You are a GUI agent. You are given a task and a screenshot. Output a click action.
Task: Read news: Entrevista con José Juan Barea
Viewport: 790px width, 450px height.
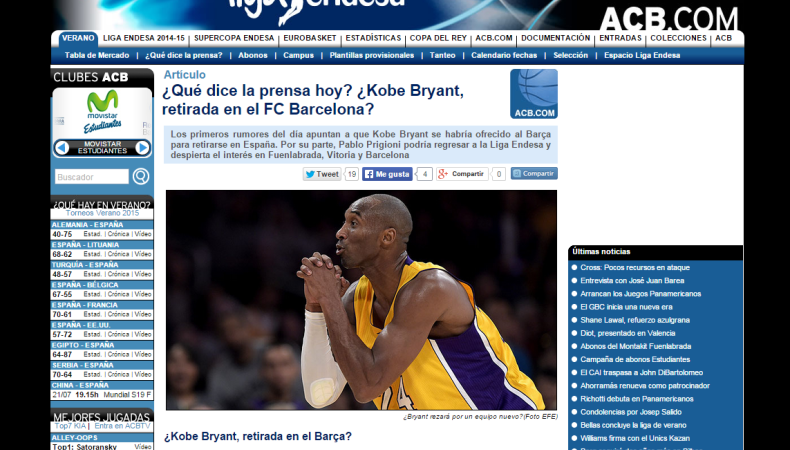(632, 281)
